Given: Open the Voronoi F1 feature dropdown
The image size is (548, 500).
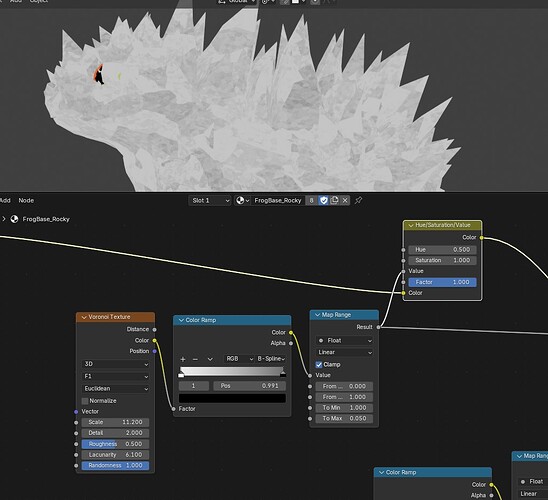Looking at the screenshot, I should (116, 376).
